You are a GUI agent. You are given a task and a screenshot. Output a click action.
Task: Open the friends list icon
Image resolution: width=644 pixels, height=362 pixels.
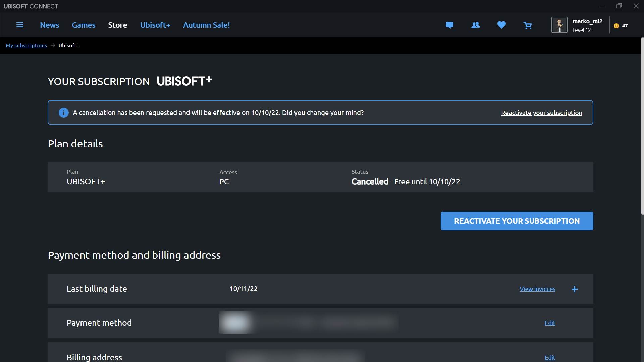tap(475, 25)
